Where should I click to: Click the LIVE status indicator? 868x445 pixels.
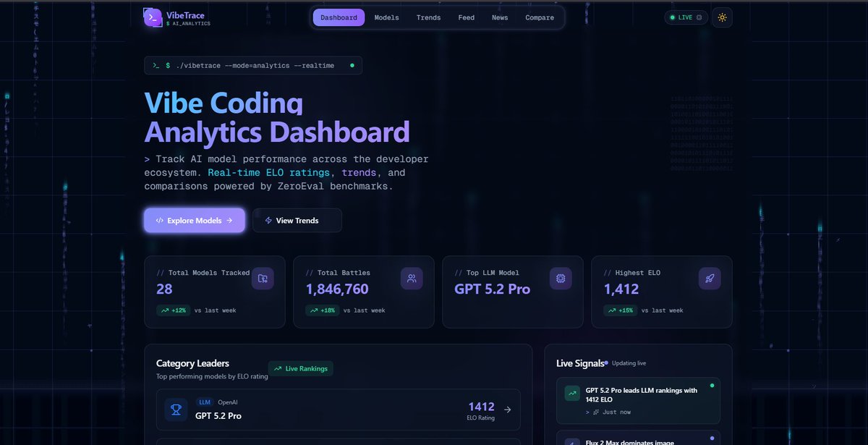click(x=686, y=17)
